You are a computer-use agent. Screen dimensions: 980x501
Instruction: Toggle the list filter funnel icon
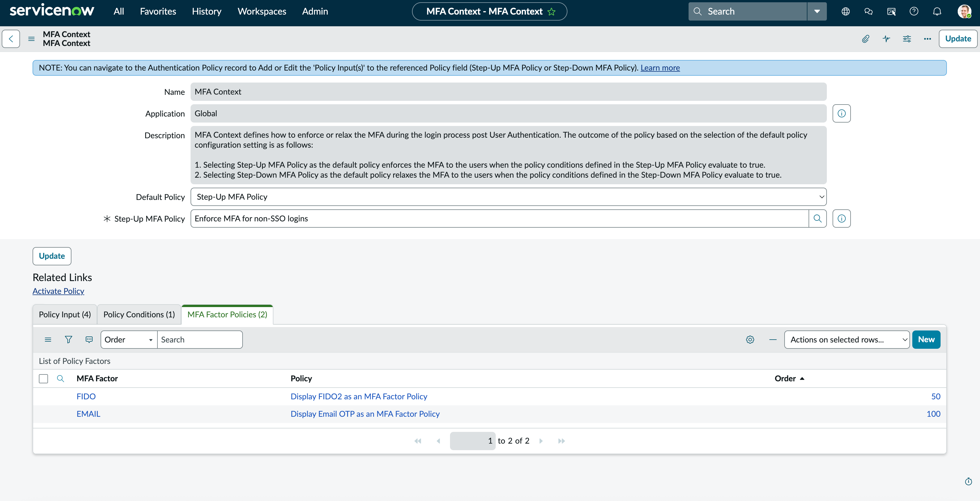point(69,340)
